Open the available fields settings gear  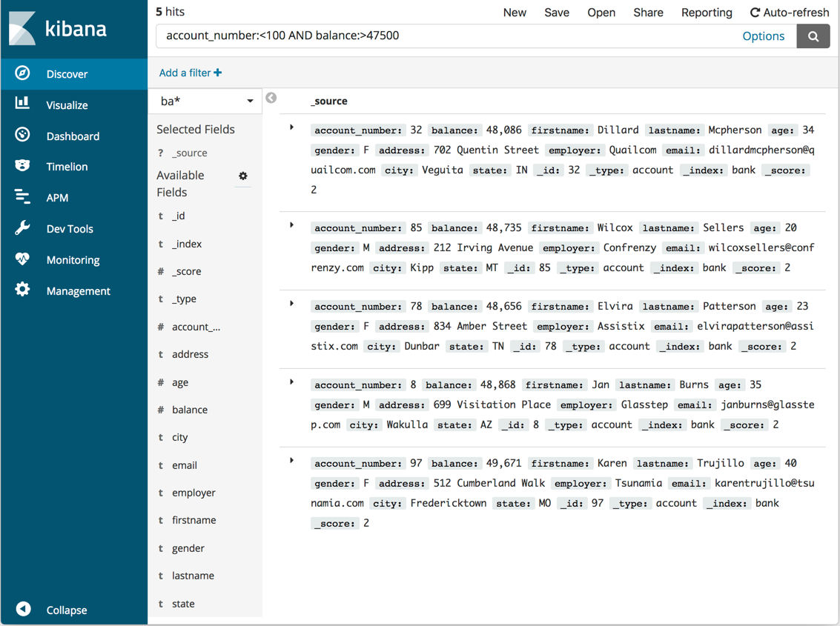[243, 176]
